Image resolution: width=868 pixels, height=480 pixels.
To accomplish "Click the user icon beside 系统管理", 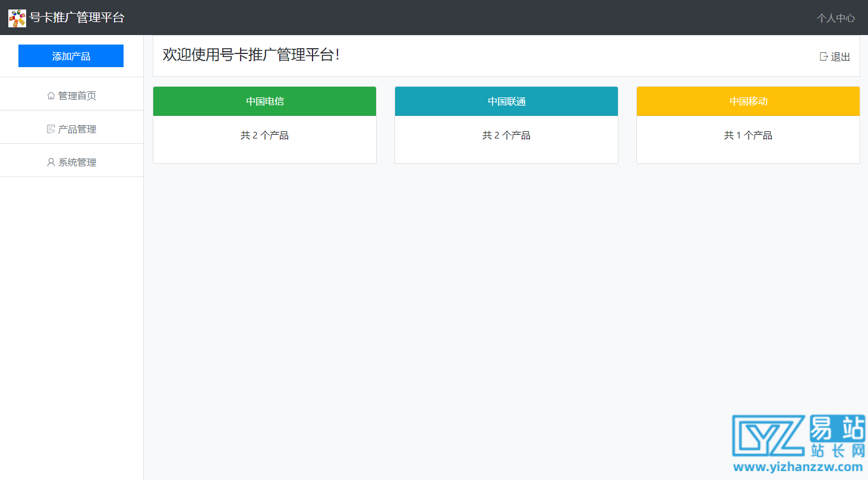I will (x=51, y=162).
